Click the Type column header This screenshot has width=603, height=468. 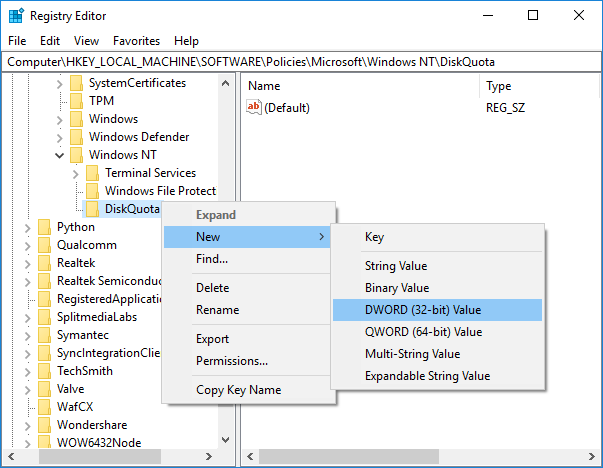[x=498, y=87]
